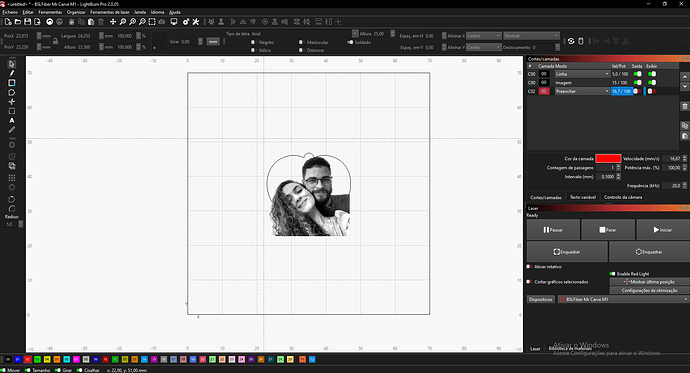690x373 pixels.
Task: Click the Iniciar button
Action: click(x=663, y=230)
